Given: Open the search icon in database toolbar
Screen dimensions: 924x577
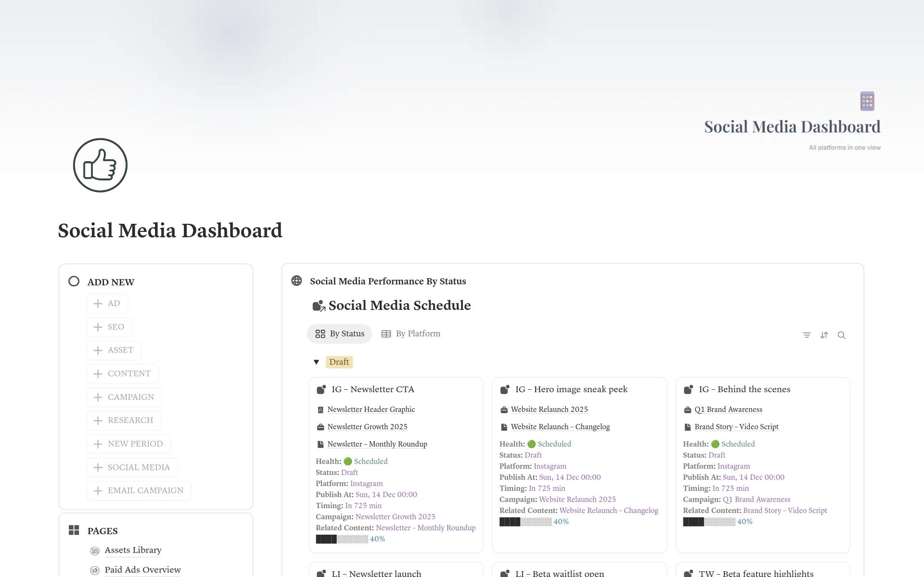Looking at the screenshot, I should point(842,335).
